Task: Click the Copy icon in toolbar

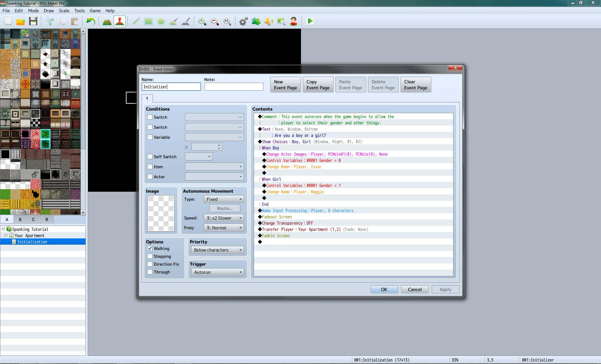Action: (x=62, y=21)
